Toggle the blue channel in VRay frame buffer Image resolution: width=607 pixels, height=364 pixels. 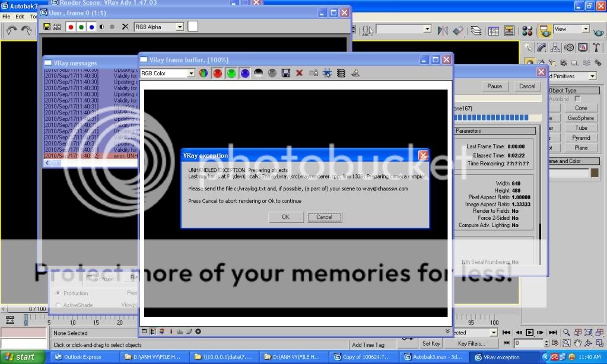244,73
